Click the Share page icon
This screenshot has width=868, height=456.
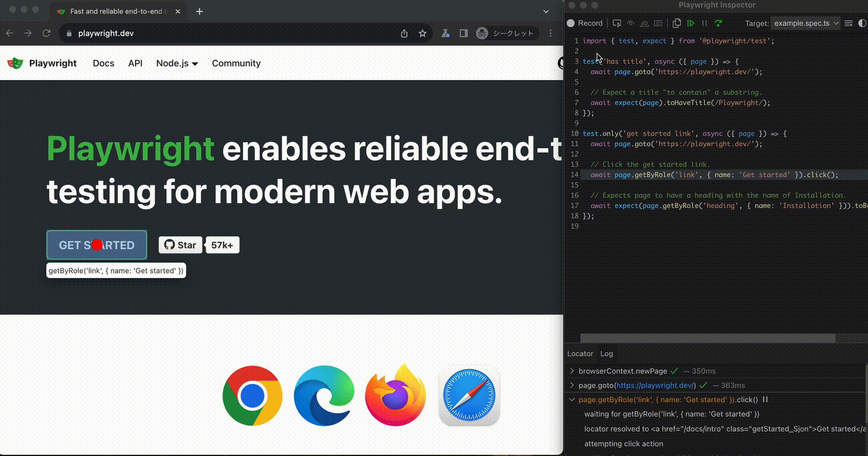[404, 33]
